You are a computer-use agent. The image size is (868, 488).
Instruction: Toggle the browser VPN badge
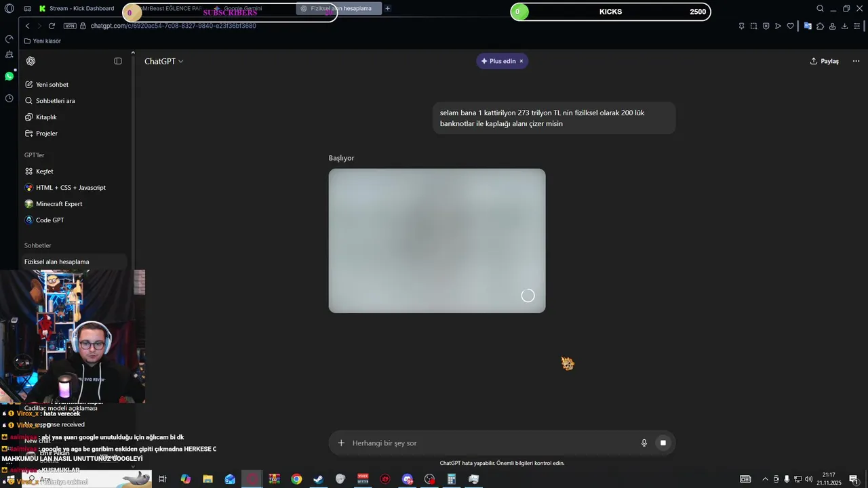click(x=70, y=26)
